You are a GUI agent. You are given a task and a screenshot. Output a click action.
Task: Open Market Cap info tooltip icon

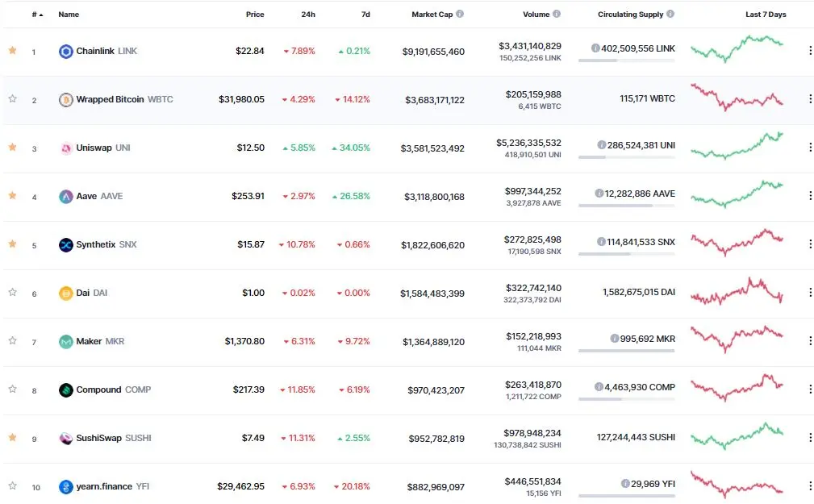coord(460,14)
